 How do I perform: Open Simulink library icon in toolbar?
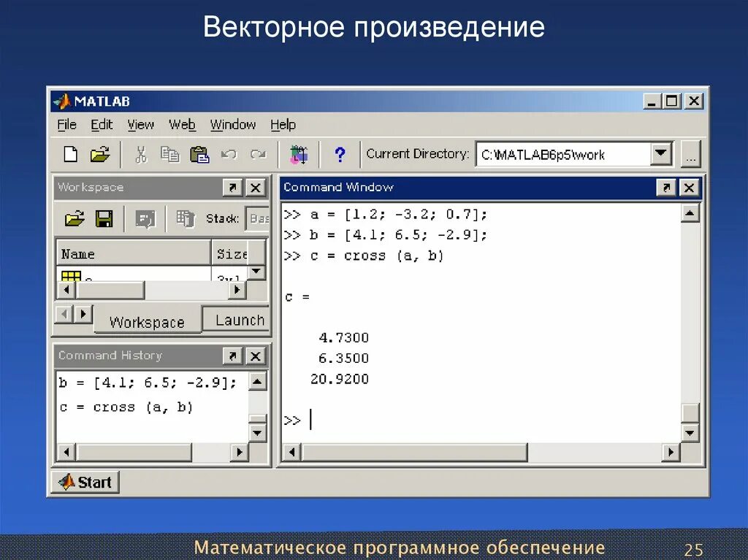tap(299, 155)
